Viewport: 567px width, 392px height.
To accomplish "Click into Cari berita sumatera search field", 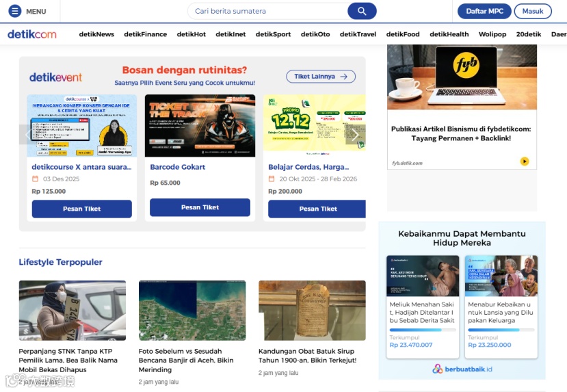I will click(x=267, y=11).
